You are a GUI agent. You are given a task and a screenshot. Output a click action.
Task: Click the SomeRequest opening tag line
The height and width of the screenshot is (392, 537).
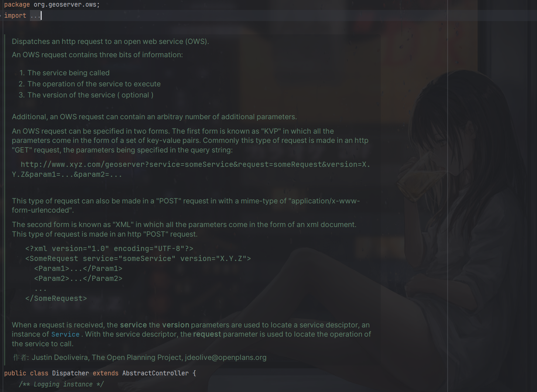click(x=138, y=258)
